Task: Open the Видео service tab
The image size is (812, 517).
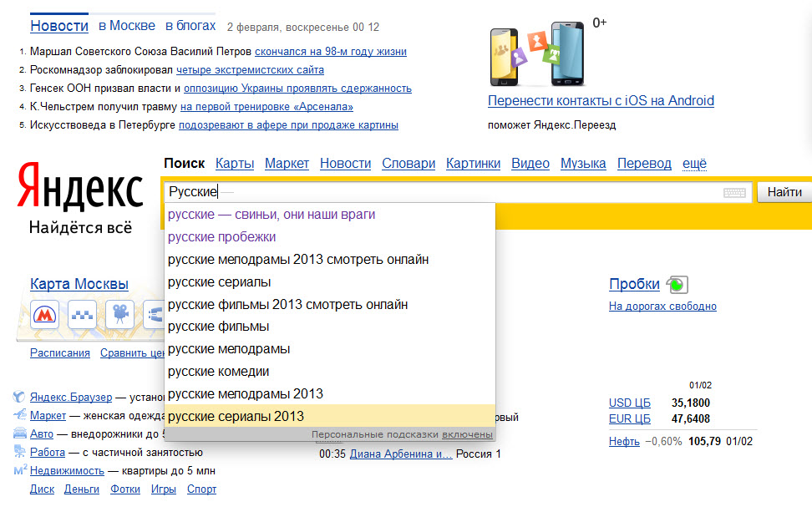Action: pyautogui.click(x=530, y=164)
